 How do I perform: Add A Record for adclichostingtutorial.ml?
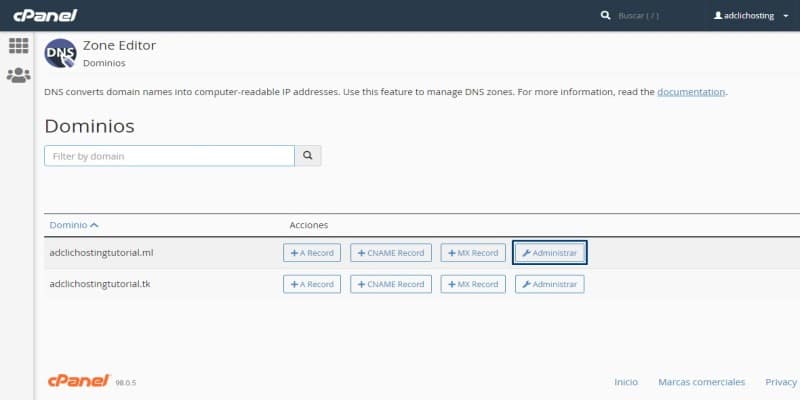[312, 253]
